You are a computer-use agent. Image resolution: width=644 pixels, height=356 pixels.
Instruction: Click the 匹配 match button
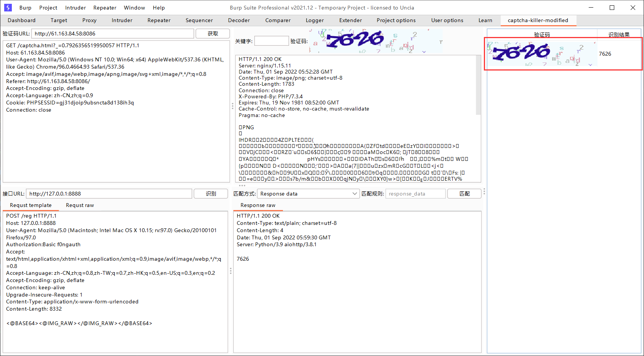464,194
